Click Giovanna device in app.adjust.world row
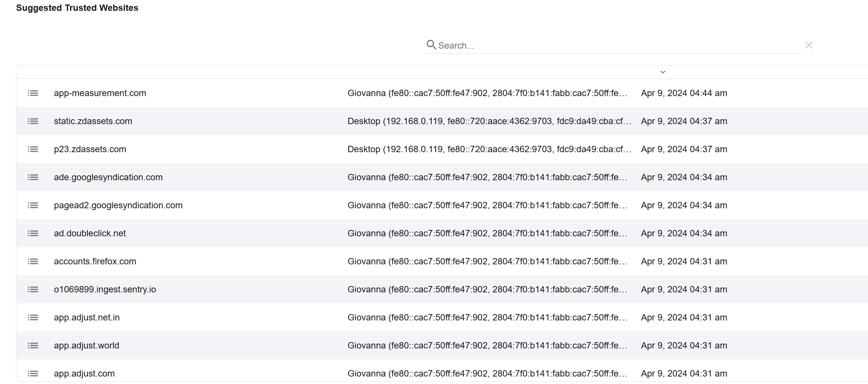Screen dimensions: 868x384 [x=487, y=345]
